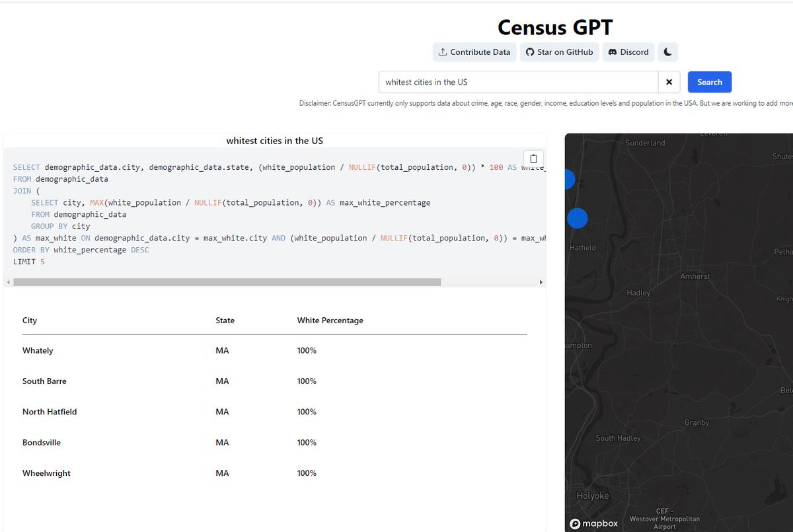This screenshot has height=532, width=793.
Task: Click the Census GPT title heading
Action: coord(555,27)
